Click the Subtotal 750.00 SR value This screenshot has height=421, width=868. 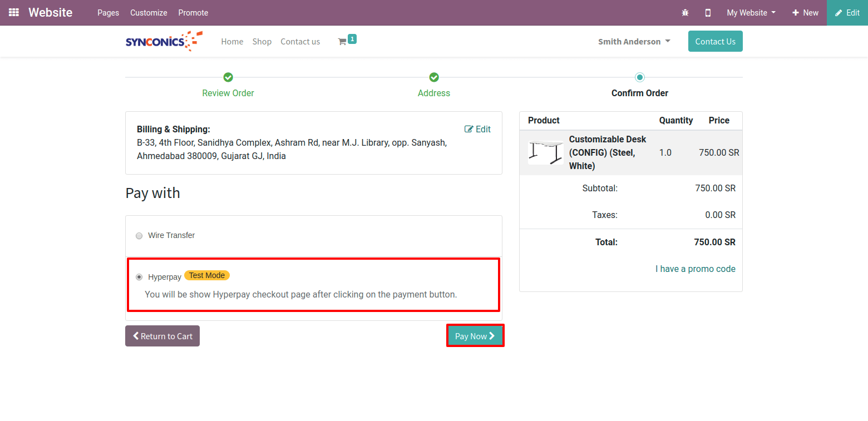(716, 188)
